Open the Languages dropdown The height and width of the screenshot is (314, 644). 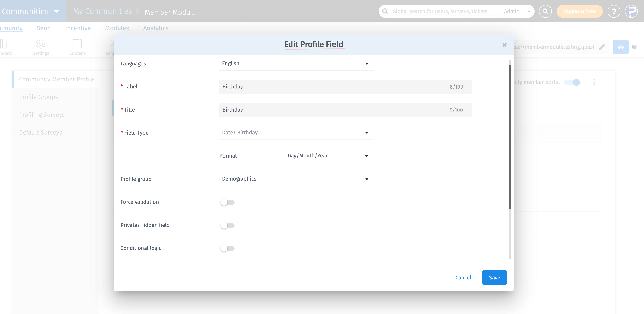tap(296, 64)
